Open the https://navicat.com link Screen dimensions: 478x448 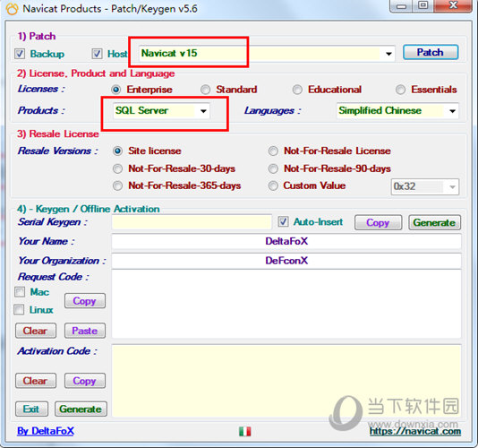(415, 431)
